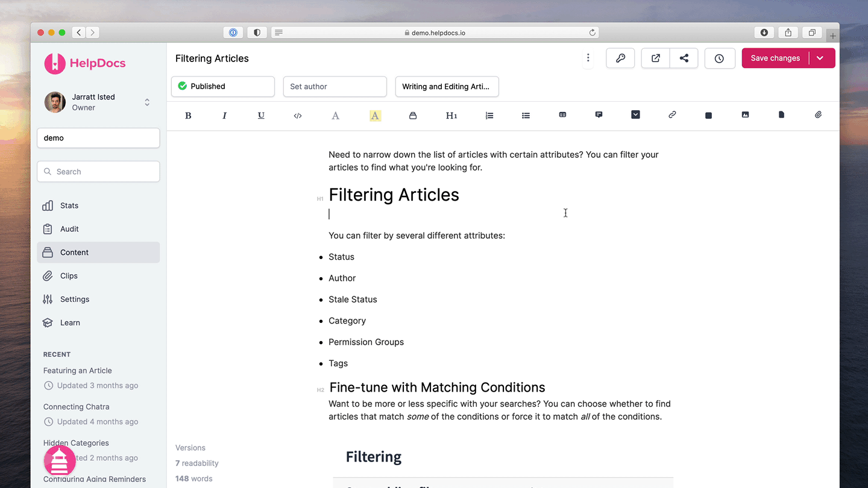Image resolution: width=868 pixels, height=488 pixels.
Task: Reload the page in Safari
Action: pyautogui.click(x=593, y=33)
